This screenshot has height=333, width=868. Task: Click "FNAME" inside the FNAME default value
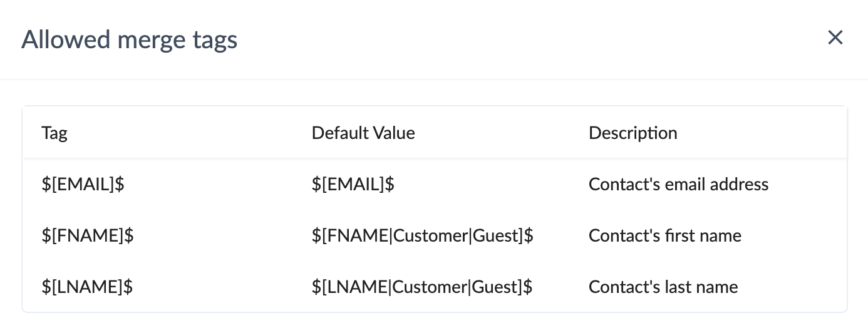click(x=356, y=235)
